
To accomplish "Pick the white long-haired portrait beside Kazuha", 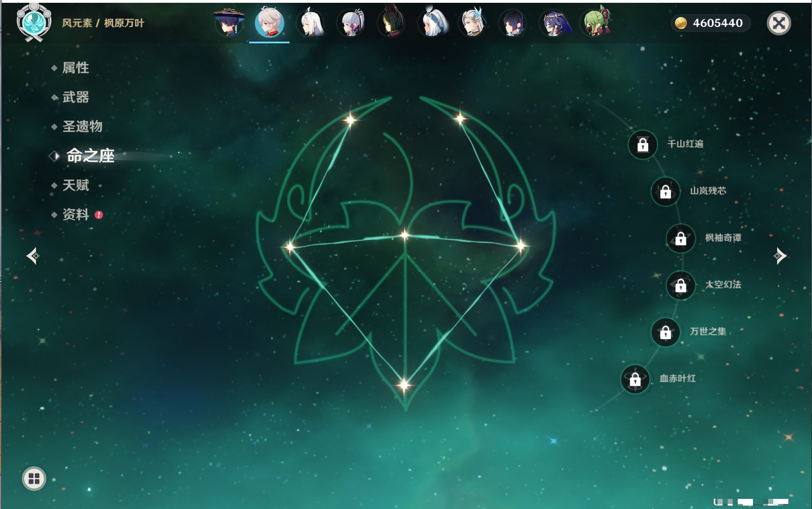I will click(x=311, y=23).
